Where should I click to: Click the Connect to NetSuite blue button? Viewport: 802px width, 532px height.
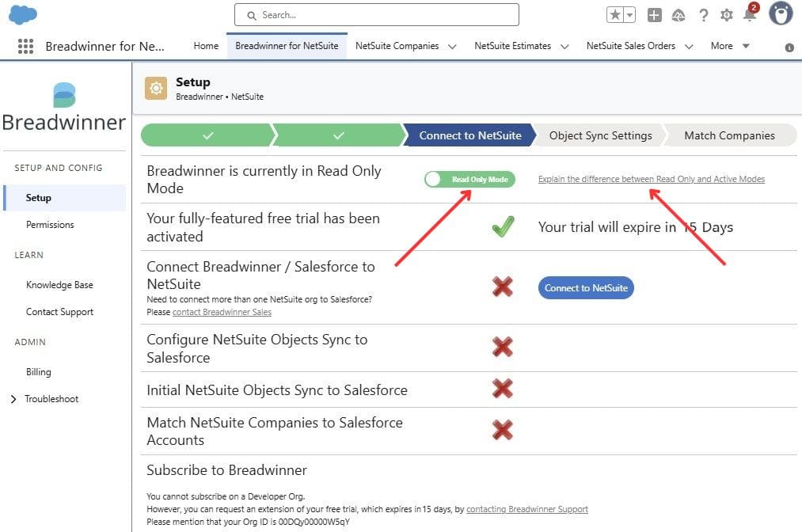click(x=586, y=288)
